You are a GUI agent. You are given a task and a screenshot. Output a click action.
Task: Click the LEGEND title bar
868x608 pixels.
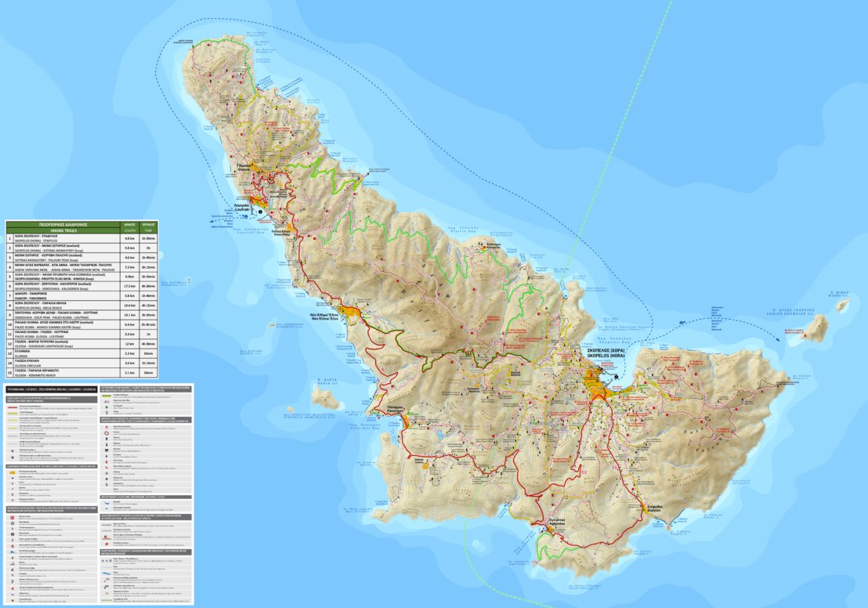[52, 389]
